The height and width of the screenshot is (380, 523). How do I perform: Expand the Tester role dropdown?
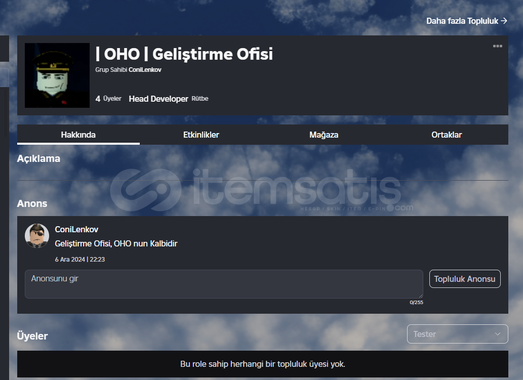(457, 334)
